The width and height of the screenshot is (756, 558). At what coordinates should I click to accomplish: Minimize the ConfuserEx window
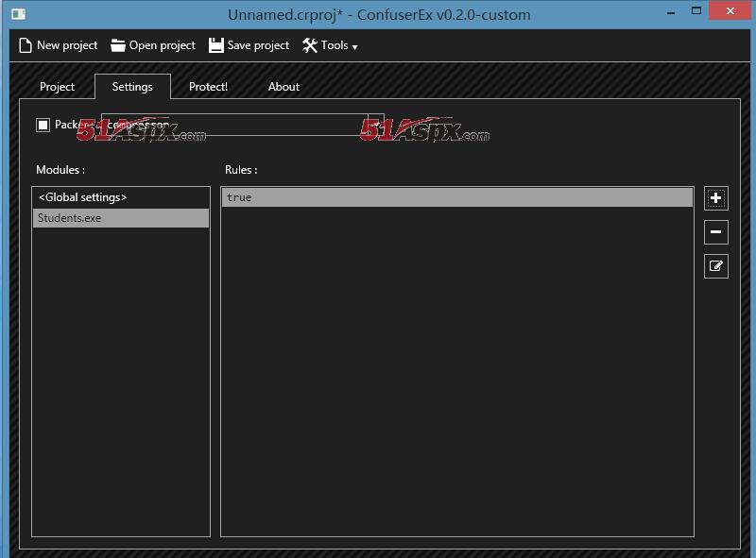pos(671,13)
